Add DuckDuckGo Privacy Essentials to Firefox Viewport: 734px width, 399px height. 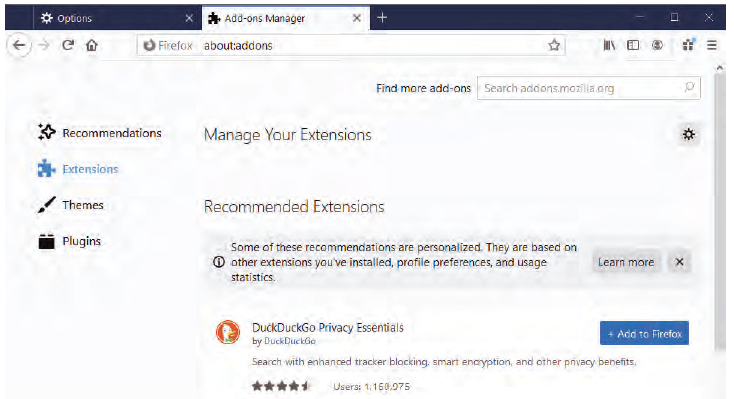tap(644, 333)
